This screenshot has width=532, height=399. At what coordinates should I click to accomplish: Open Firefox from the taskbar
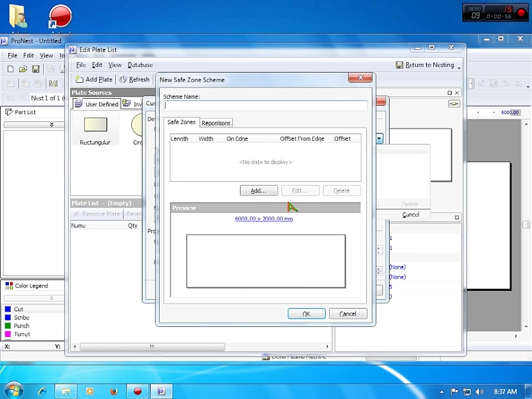113,391
